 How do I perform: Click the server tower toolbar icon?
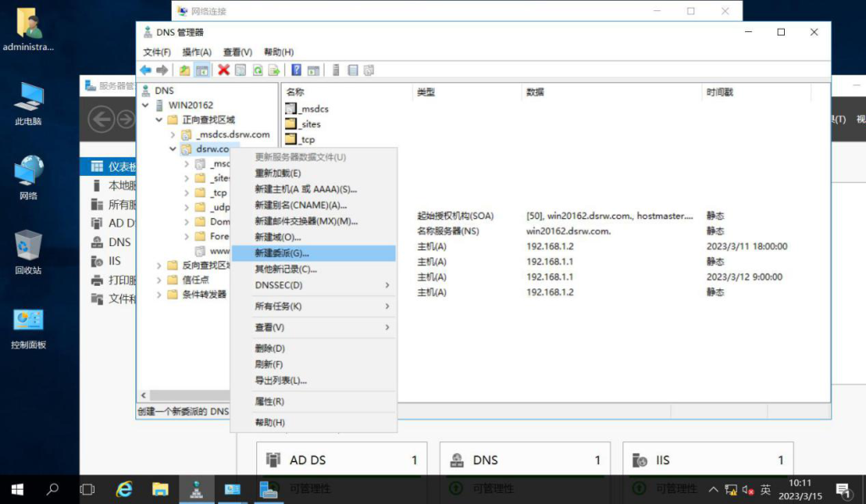click(336, 70)
